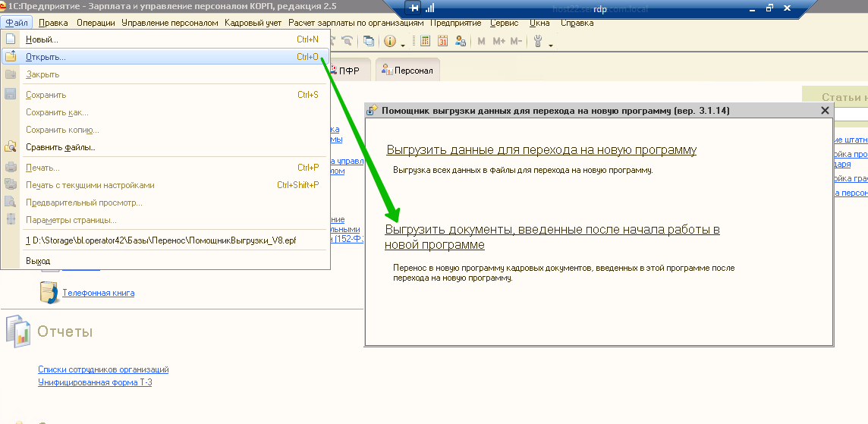Screen dimensions: 868x424
Task: Click the phone book icon near Телефонная книга
Action: [49, 292]
